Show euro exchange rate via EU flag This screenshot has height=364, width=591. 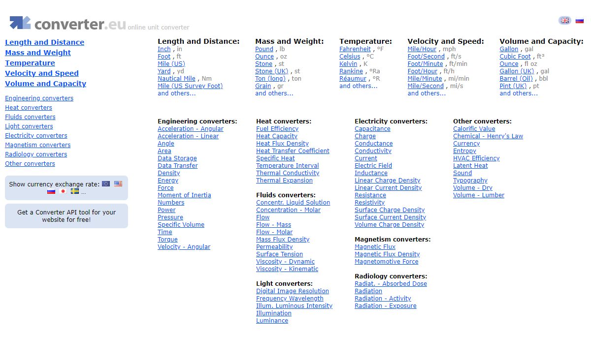point(106,184)
